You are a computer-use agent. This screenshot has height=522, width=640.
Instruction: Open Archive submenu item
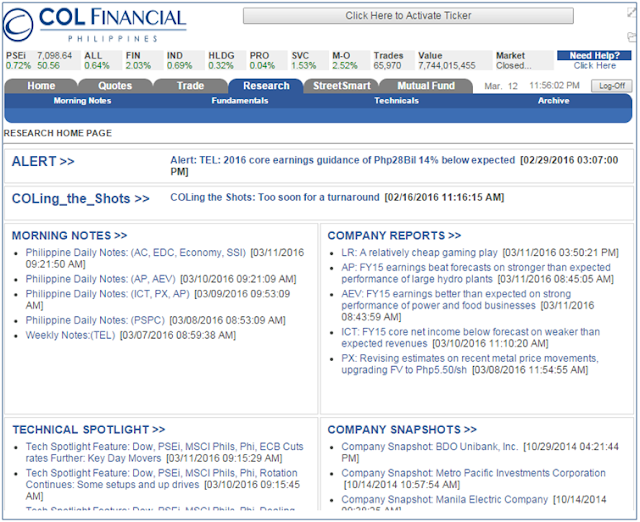pyautogui.click(x=553, y=101)
